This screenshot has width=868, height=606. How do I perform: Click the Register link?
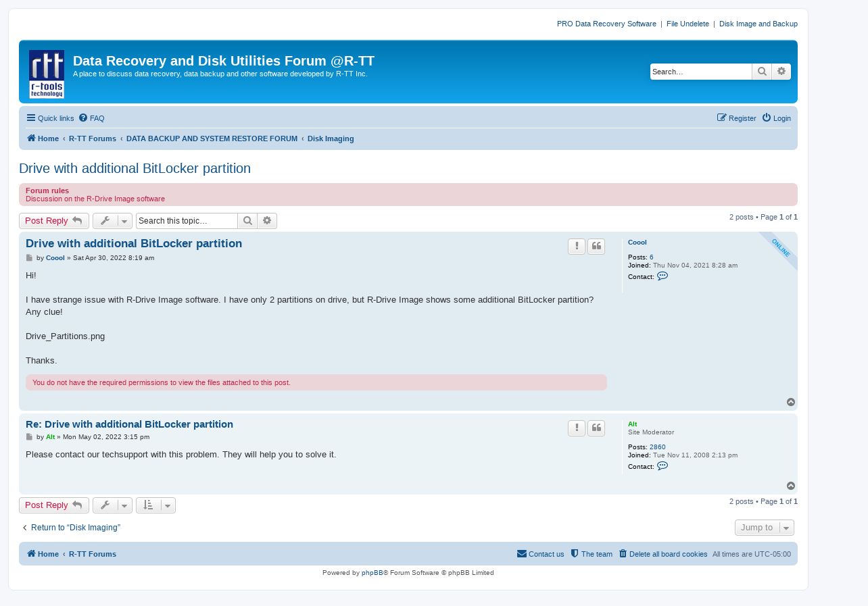point(737,118)
